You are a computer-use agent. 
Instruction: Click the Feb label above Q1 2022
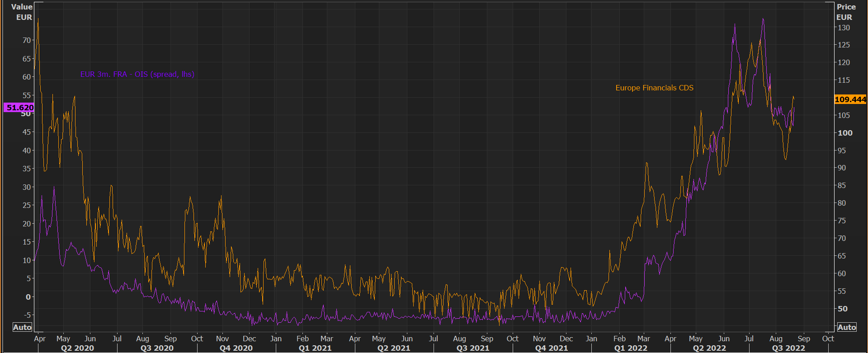(619, 339)
